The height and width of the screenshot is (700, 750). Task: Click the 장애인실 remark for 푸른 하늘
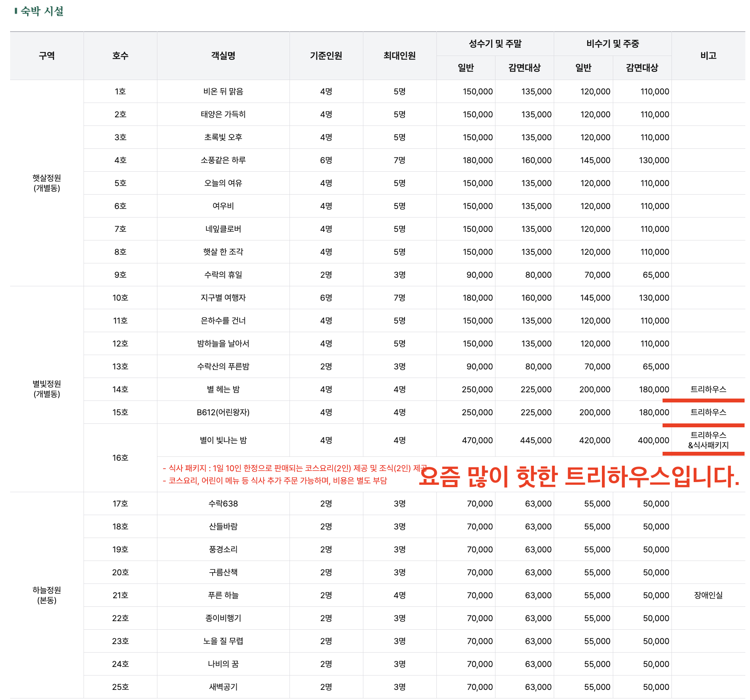point(708,596)
